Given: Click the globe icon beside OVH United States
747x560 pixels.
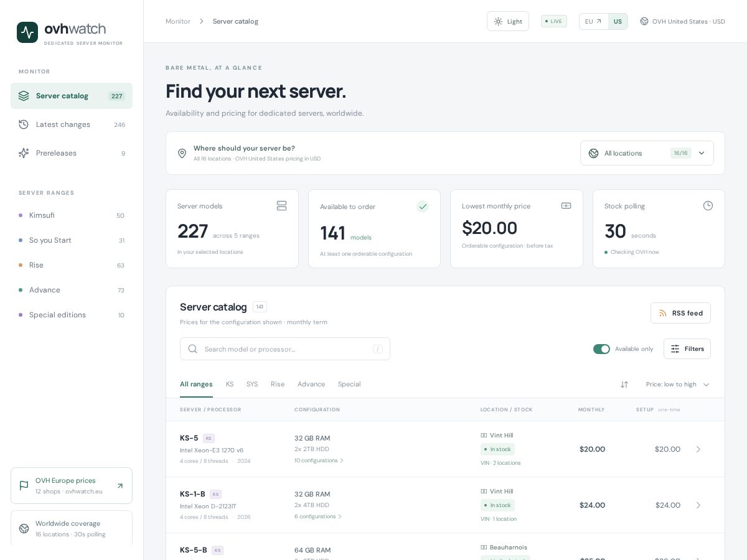Looking at the screenshot, I should coord(644,21).
